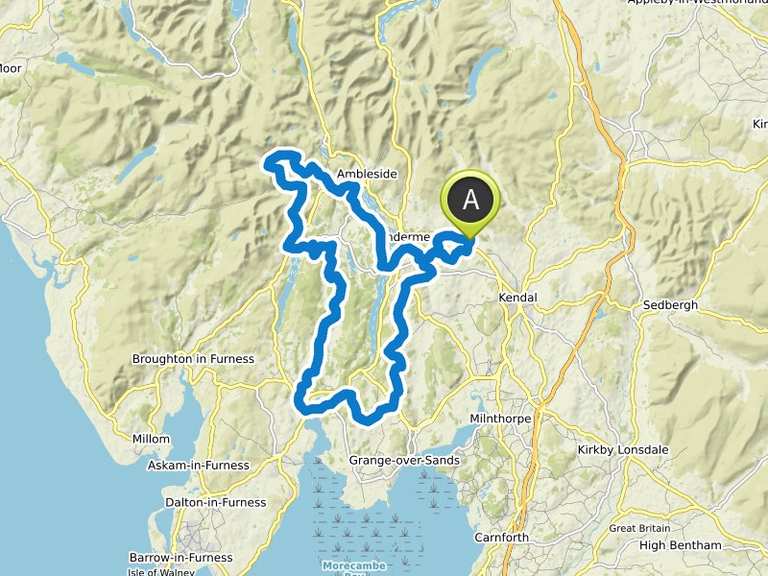
Task: Select the High Bentham label
Action: [680, 545]
